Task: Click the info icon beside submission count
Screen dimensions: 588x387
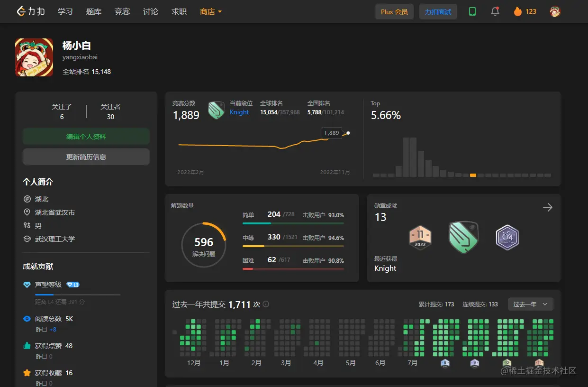Action: point(266,304)
